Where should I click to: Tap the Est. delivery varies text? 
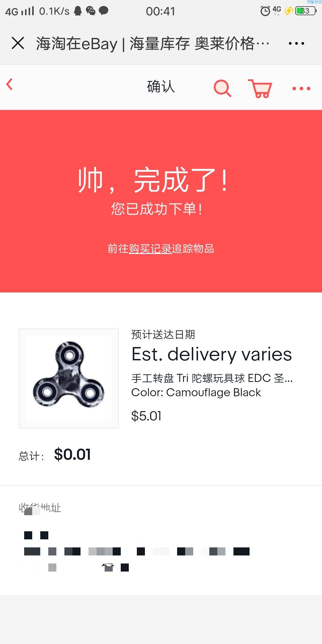click(212, 354)
